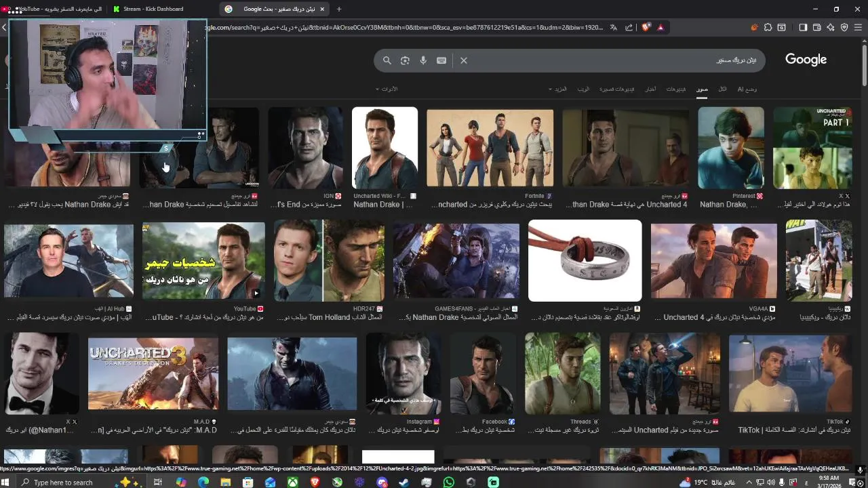Switch to the All results tab
The height and width of the screenshot is (488, 868).
coord(723,89)
